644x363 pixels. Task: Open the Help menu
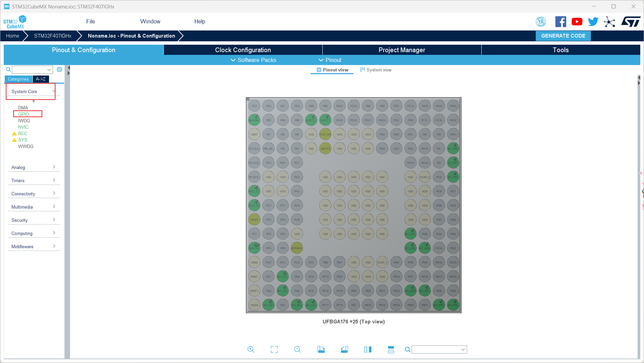coord(200,21)
